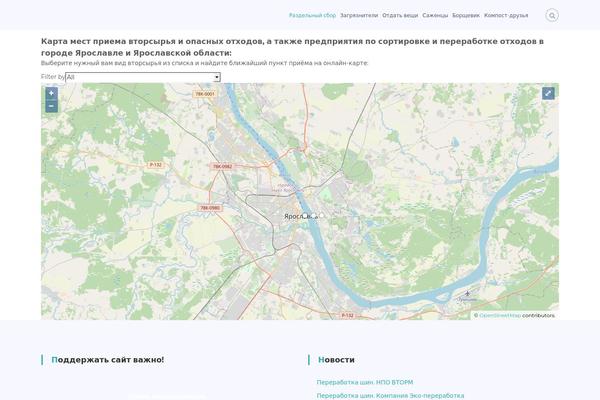The width and height of the screenshot is (600, 400).
Task: Open the Раздельный сбор menu item
Action: [x=312, y=16]
